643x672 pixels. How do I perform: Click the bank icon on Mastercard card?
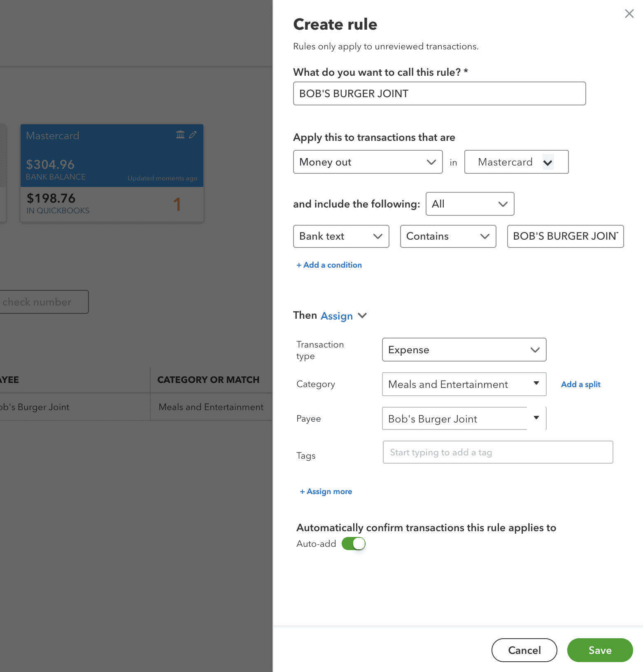[180, 135]
